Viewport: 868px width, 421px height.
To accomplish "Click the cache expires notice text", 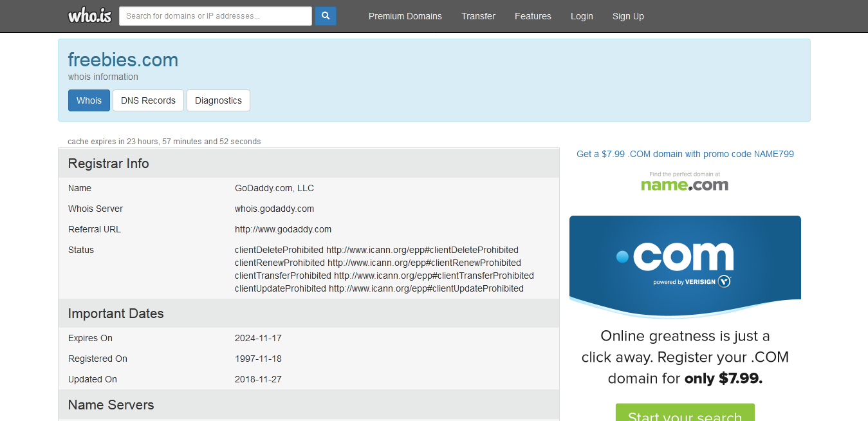I will (164, 142).
